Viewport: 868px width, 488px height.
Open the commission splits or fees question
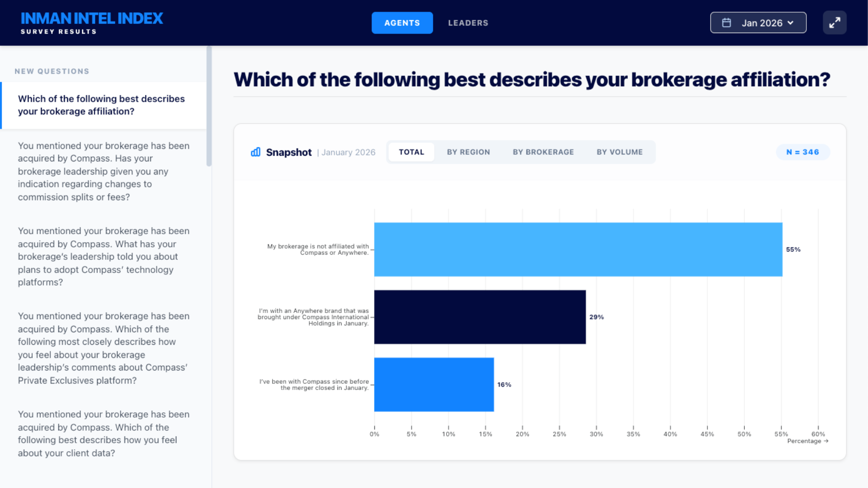tap(104, 171)
